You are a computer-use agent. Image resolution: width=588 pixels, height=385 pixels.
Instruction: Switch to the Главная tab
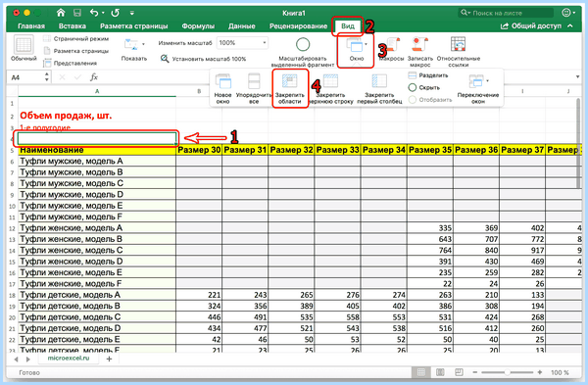coord(31,25)
